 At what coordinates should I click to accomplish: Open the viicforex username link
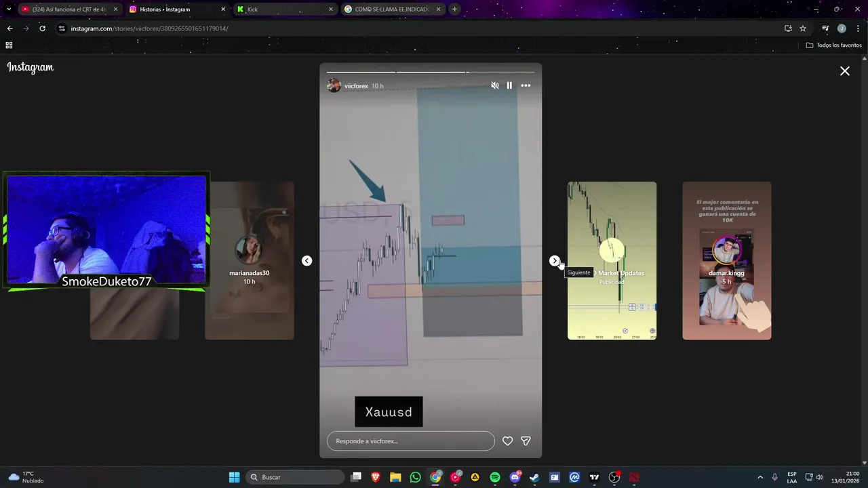(x=356, y=86)
